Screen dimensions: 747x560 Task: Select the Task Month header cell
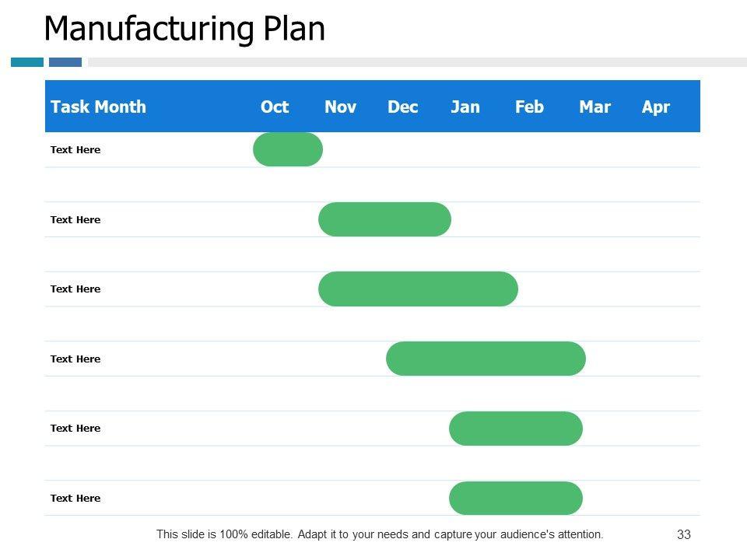pos(98,107)
